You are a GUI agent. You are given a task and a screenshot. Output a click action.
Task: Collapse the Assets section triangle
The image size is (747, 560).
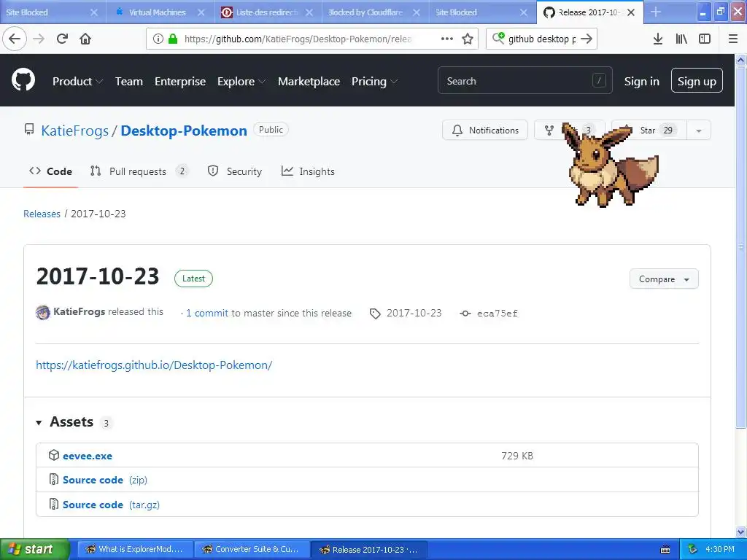(39, 422)
